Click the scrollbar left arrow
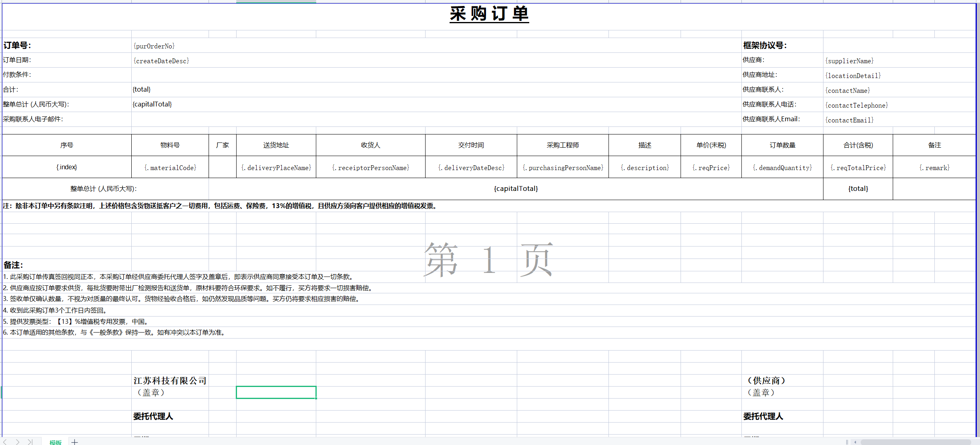This screenshot has height=445, width=980. tap(855, 442)
